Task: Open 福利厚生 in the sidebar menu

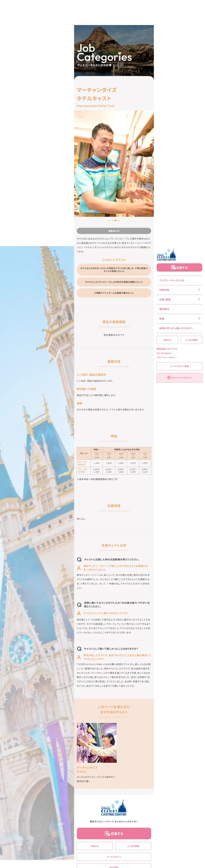Action: tap(179, 309)
